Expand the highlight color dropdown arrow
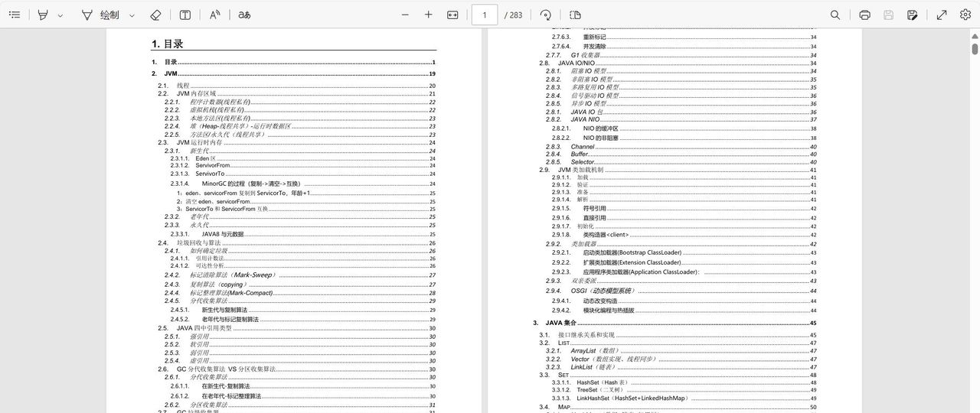Screen dimensions: 980x413 (60, 15)
